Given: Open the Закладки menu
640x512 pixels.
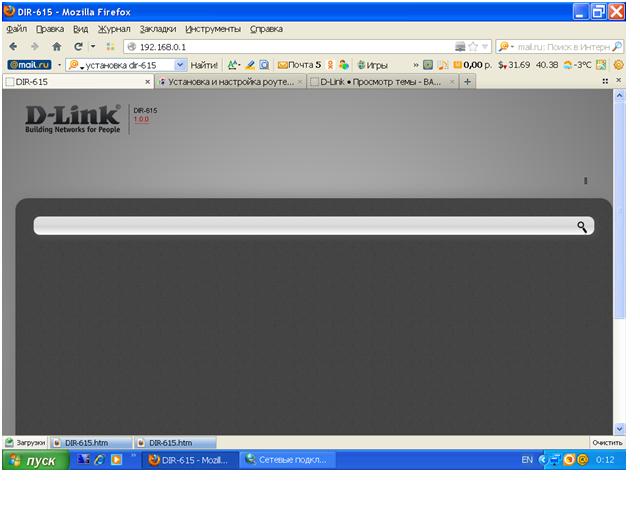Looking at the screenshot, I should coord(158,29).
